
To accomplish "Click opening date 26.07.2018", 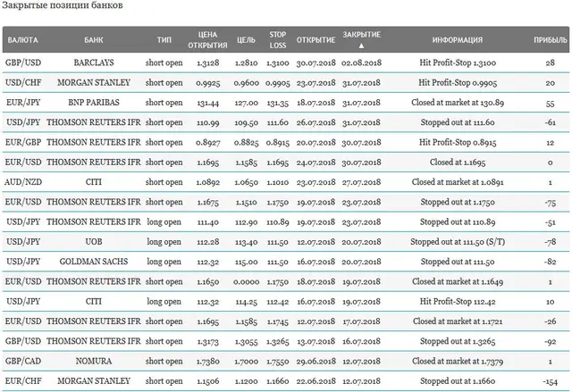I will point(315,122).
